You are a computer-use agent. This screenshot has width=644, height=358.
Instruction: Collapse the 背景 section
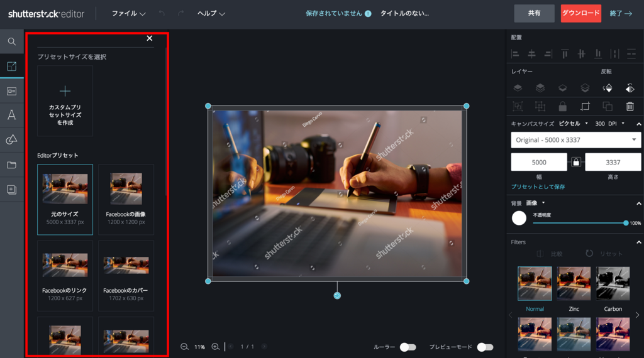click(x=639, y=203)
